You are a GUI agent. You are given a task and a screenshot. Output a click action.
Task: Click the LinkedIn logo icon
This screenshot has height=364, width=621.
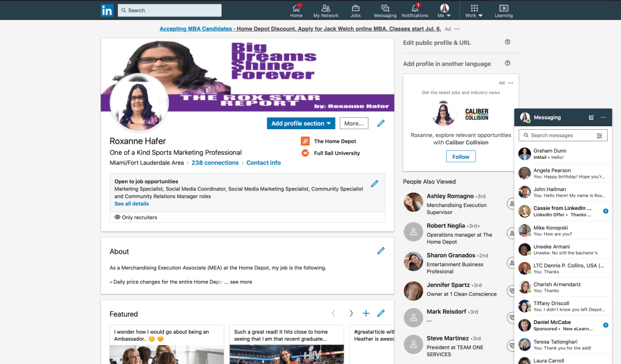pos(107,10)
